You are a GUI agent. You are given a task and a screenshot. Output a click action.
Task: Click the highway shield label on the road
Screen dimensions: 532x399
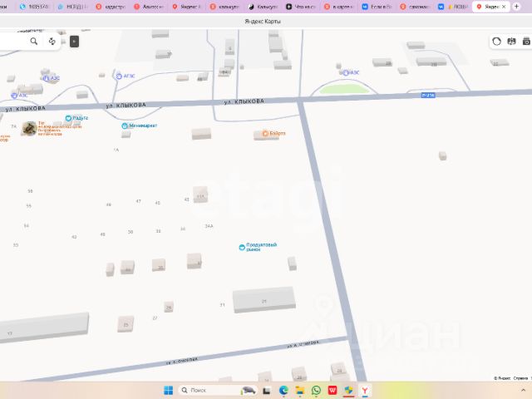[x=428, y=96]
